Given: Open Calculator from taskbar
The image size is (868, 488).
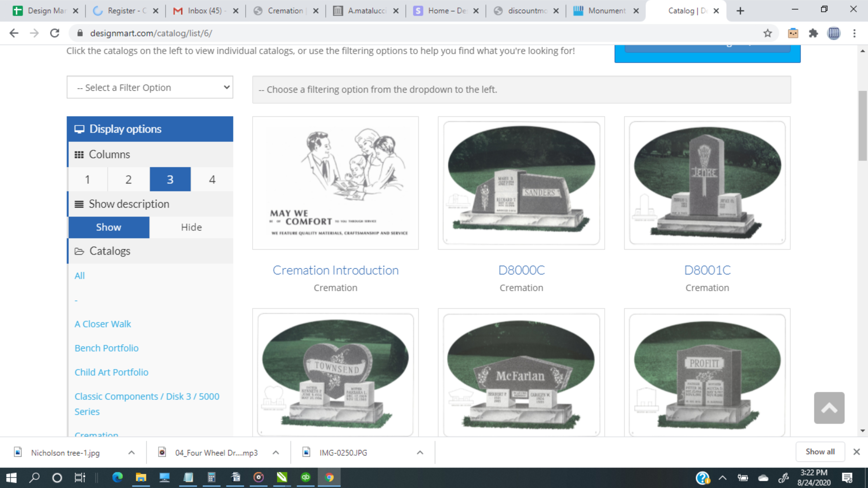Looking at the screenshot, I should point(211,477).
